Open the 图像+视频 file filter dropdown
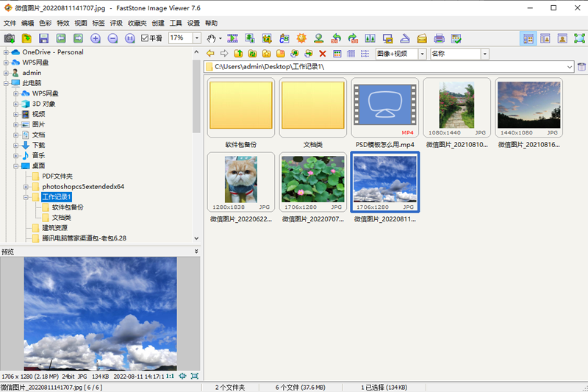Viewport: 588px width, 392px height. point(422,54)
